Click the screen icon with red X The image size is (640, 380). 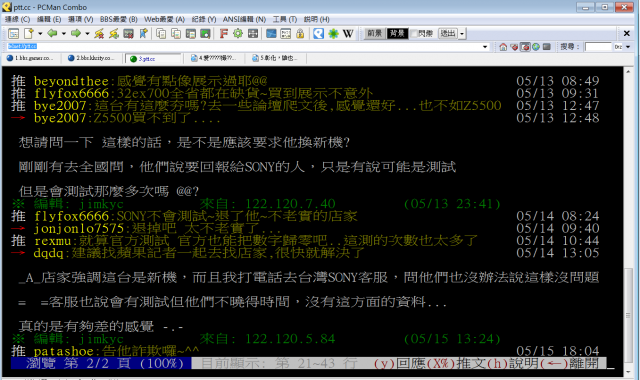(129, 33)
